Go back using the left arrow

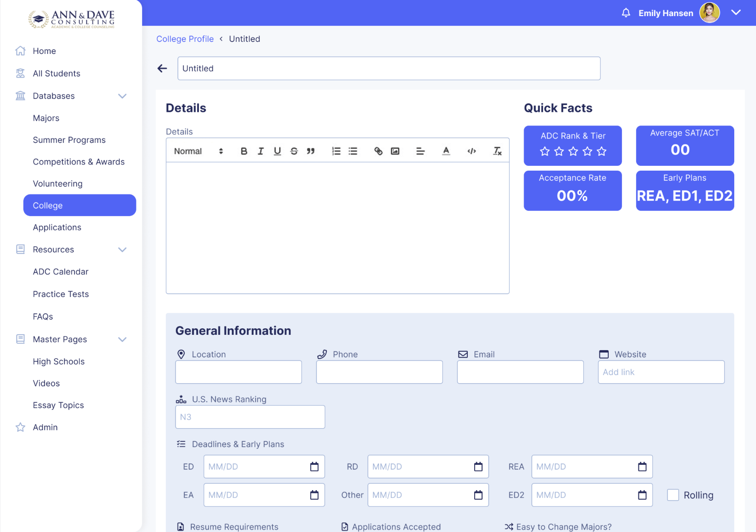[162, 68]
